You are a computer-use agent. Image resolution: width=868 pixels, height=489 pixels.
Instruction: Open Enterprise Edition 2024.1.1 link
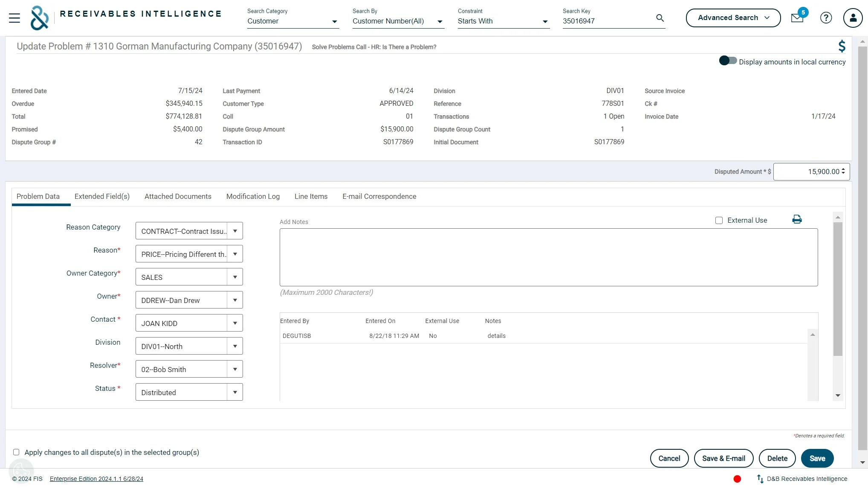coord(96,479)
